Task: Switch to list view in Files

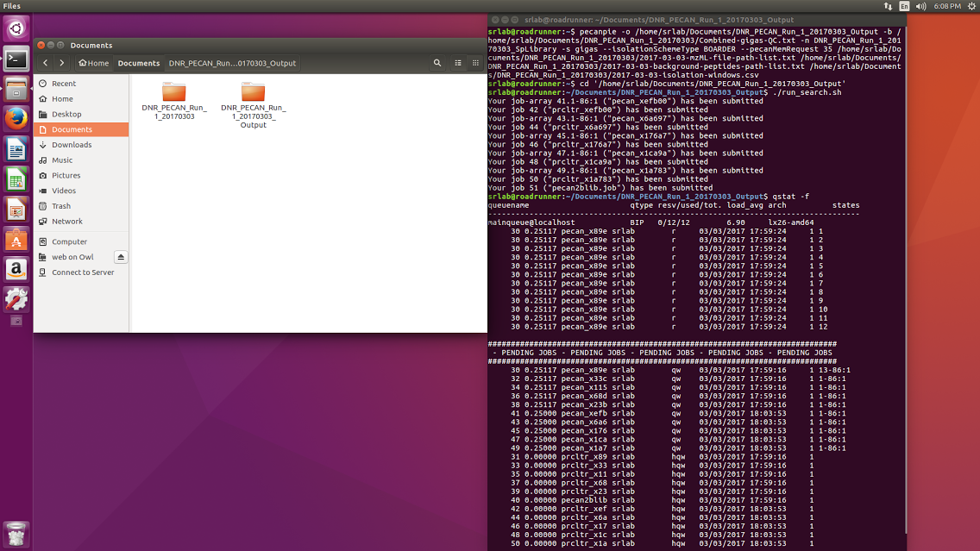Action: pyautogui.click(x=458, y=63)
